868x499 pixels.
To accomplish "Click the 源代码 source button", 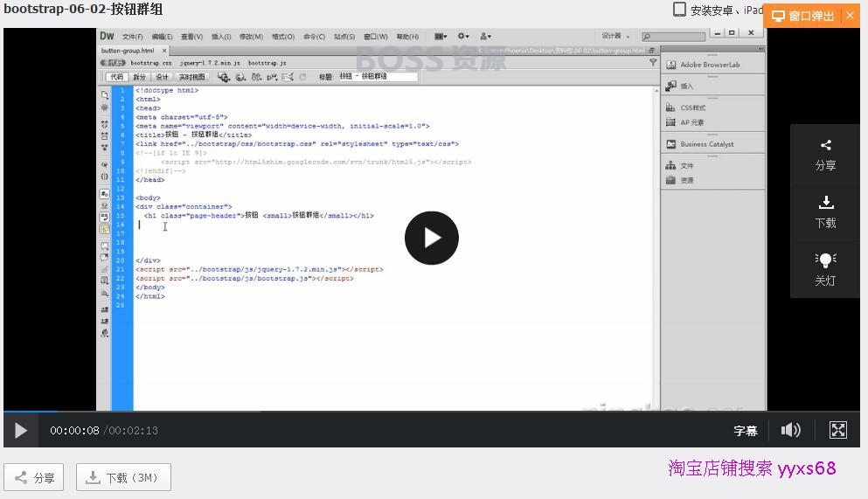I will point(113,63).
